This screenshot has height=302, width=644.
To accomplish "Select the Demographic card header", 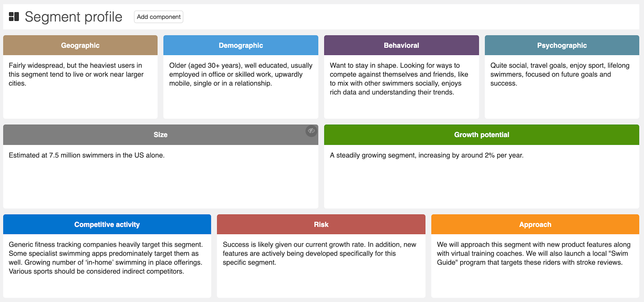I will pyautogui.click(x=241, y=45).
